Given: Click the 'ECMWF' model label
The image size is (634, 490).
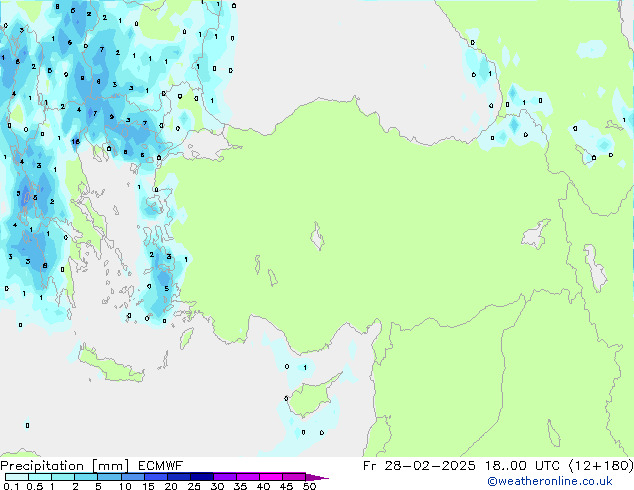Looking at the screenshot, I should 161,466.
